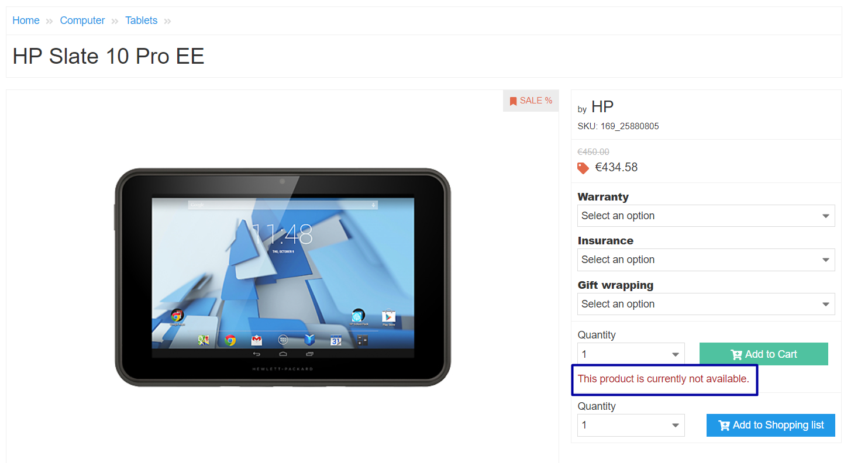Click the chevron separator after Home

point(50,22)
